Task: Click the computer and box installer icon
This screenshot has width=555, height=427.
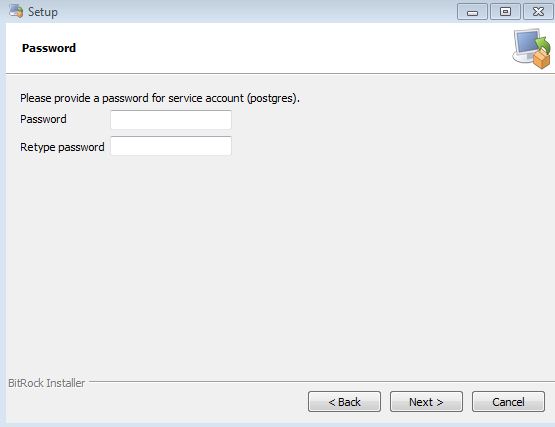Action: tap(532, 49)
